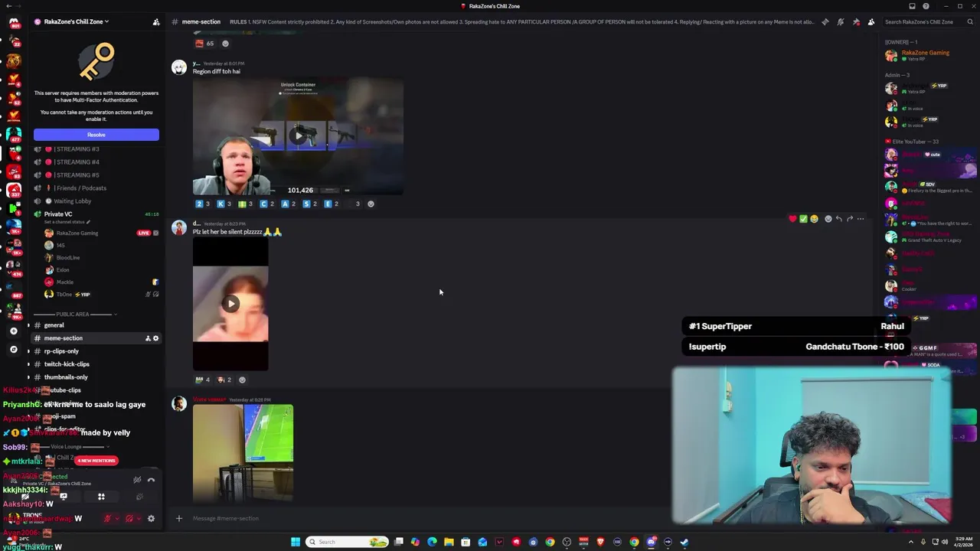
Task: Toggle reaction with count 4 under second video
Action: 203,380
